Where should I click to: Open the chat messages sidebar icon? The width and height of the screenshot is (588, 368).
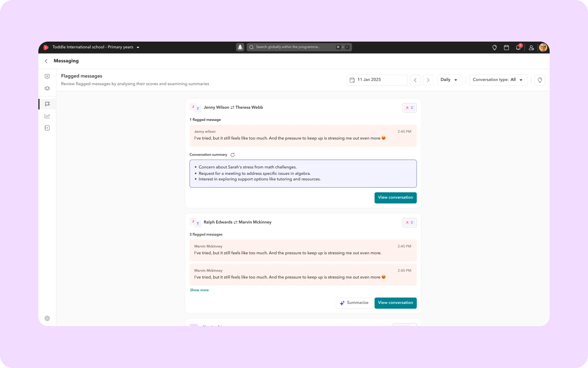tap(47, 76)
